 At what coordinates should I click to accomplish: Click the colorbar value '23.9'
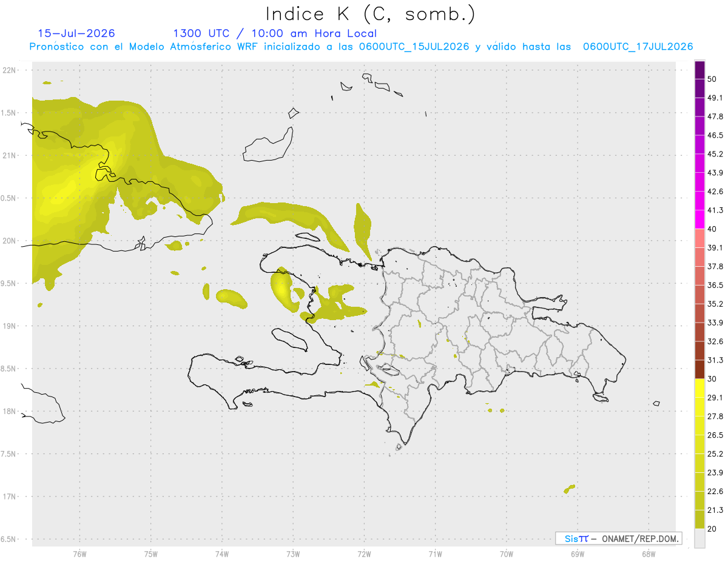pos(715,473)
